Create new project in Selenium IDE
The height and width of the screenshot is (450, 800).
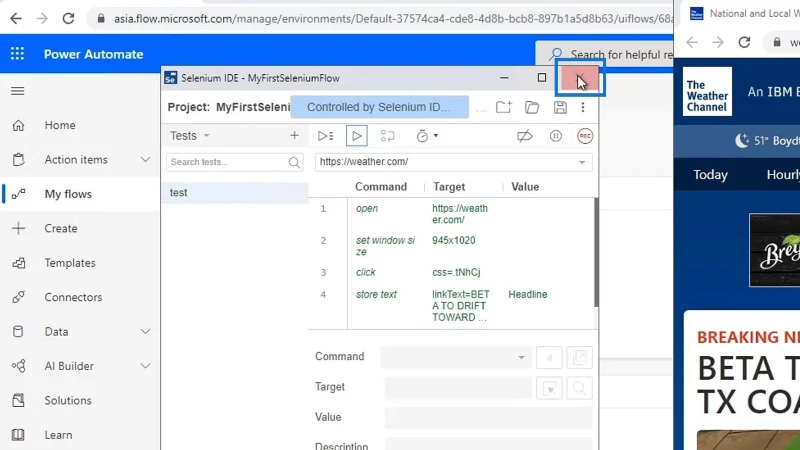504,107
